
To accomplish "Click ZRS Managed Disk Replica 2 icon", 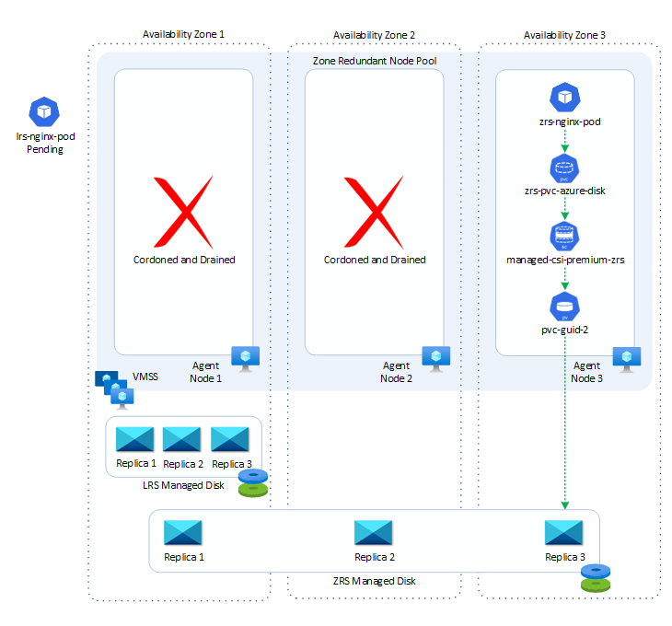I will click(374, 532).
